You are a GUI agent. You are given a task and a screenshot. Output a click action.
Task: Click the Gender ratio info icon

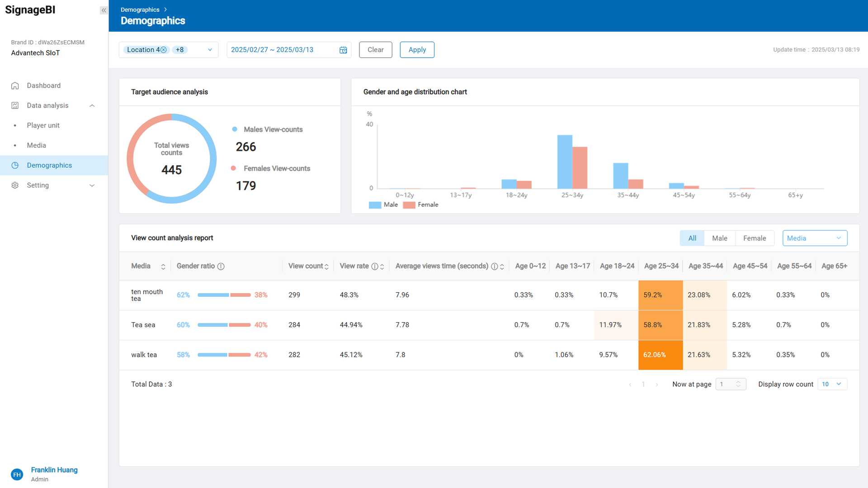[221, 267]
